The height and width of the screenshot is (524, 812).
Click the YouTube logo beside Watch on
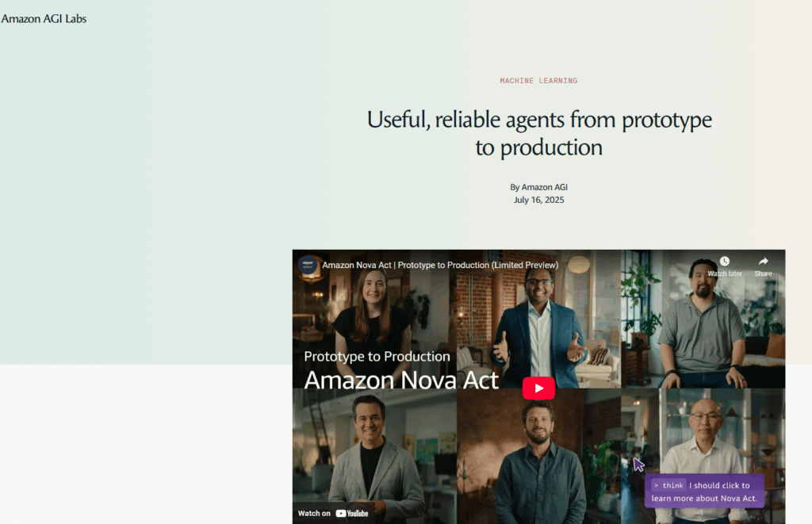pyautogui.click(x=352, y=513)
